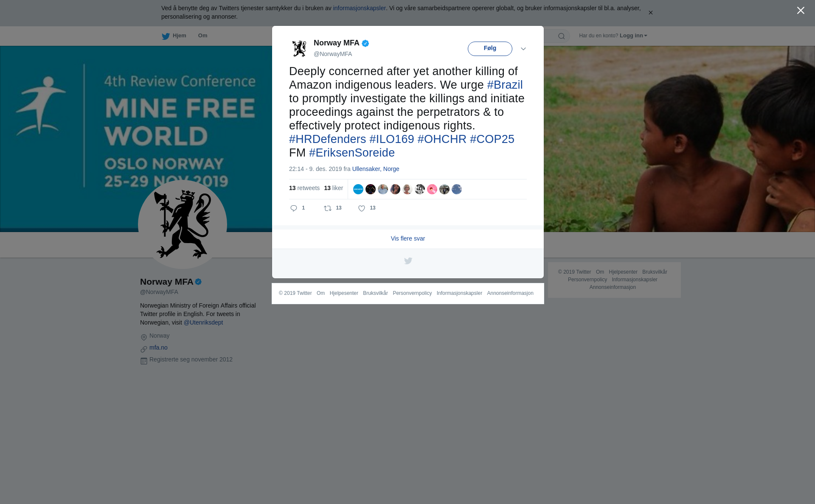Close the tweet overlay with large X
The image size is (815, 504).
point(801,11)
